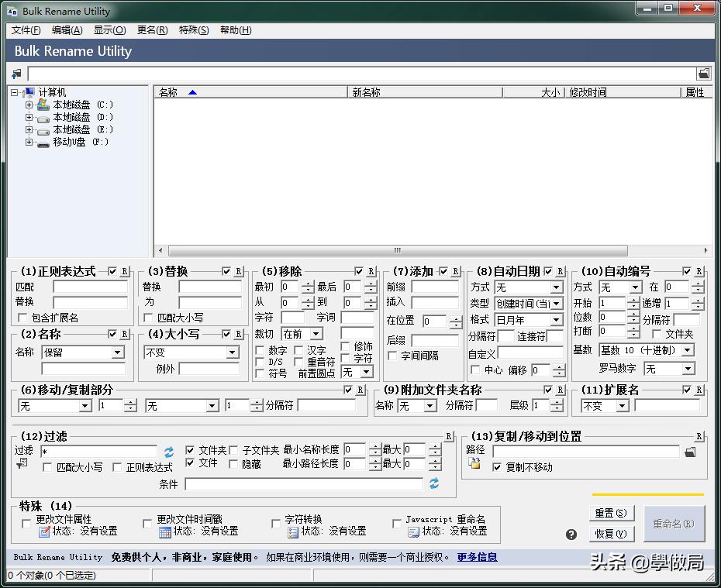721x588 pixels.
Task: Expand the 本地磁盘 (C:) tree node
Action: tap(29, 105)
